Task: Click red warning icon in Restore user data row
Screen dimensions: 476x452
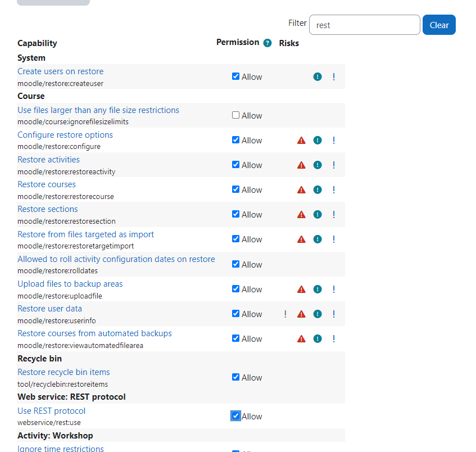Action: pyautogui.click(x=301, y=314)
